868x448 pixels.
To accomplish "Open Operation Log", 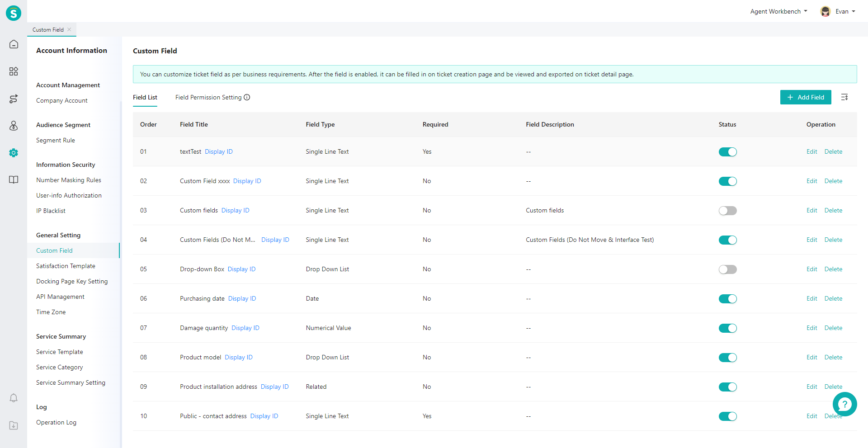I will pos(56,422).
